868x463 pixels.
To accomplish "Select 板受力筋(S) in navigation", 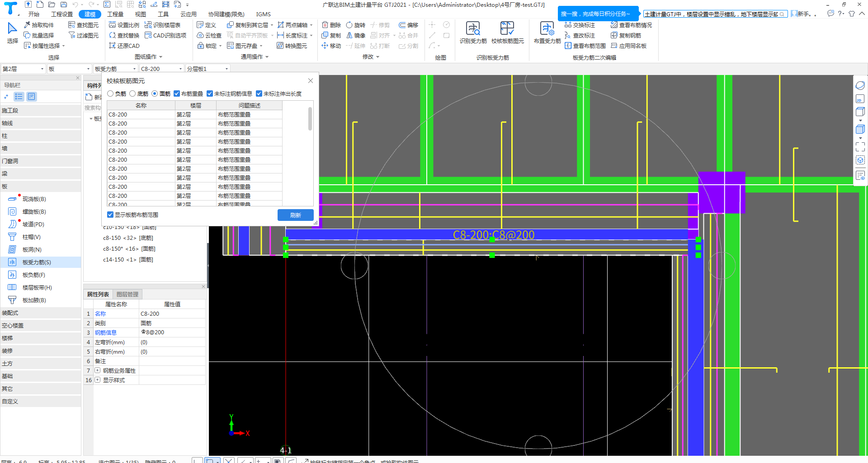I will 41,262.
